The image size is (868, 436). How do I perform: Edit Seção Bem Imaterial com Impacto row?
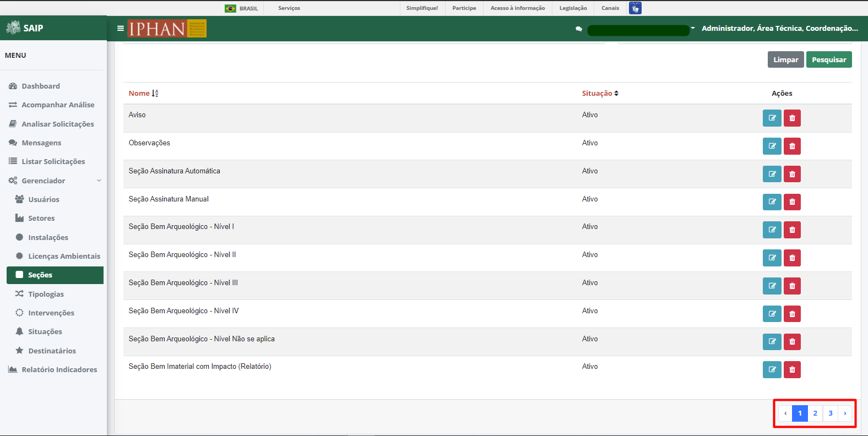(x=772, y=369)
